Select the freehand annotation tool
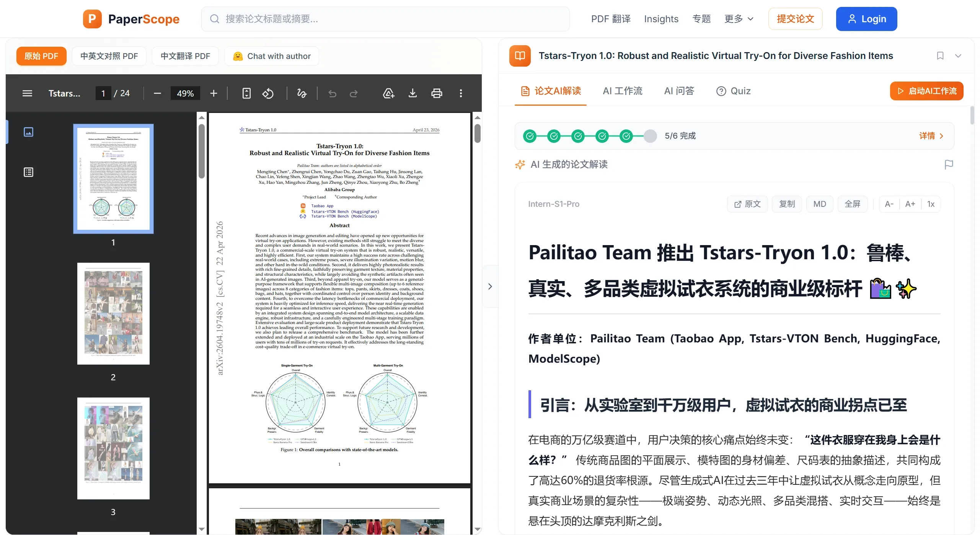This screenshot has width=980, height=535. (302, 93)
